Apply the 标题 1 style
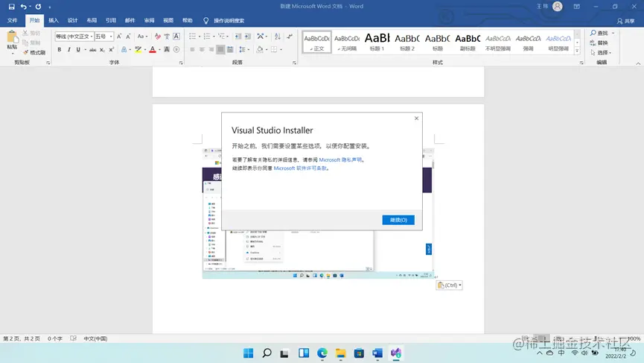 point(377,42)
